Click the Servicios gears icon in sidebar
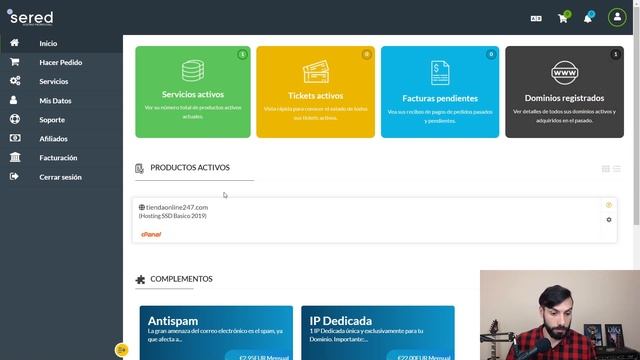 (x=15, y=81)
